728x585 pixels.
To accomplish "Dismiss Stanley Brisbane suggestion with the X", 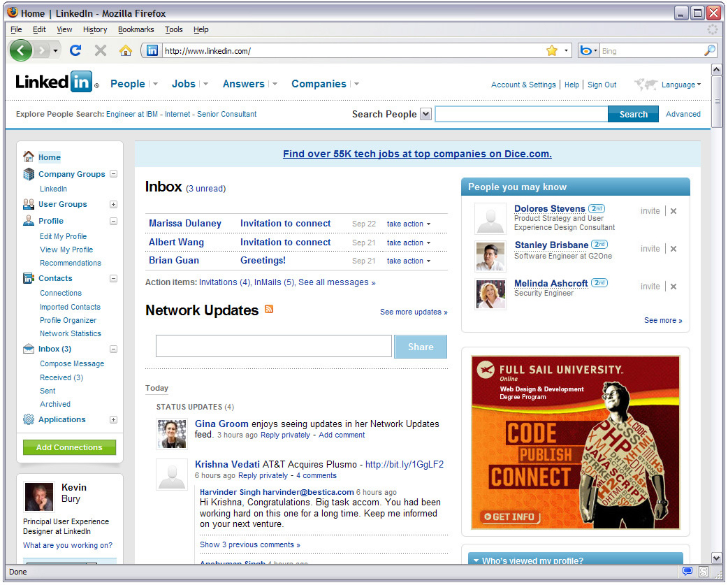I will click(x=674, y=249).
